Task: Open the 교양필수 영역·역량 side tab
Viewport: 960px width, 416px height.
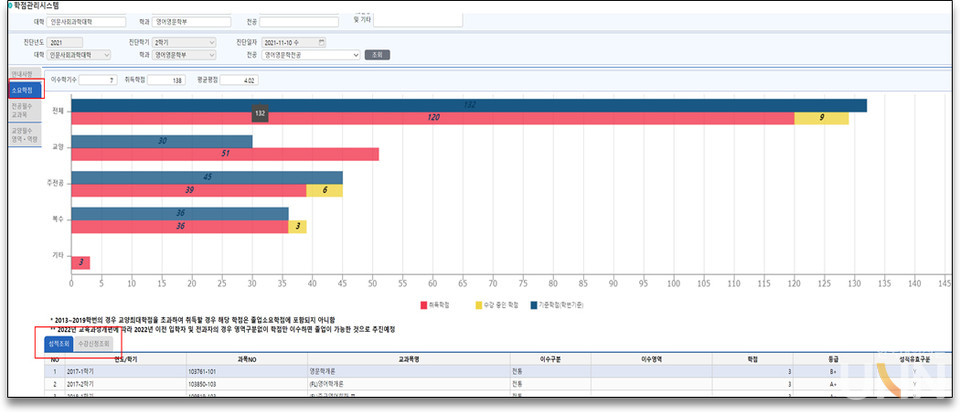Action: (x=22, y=134)
